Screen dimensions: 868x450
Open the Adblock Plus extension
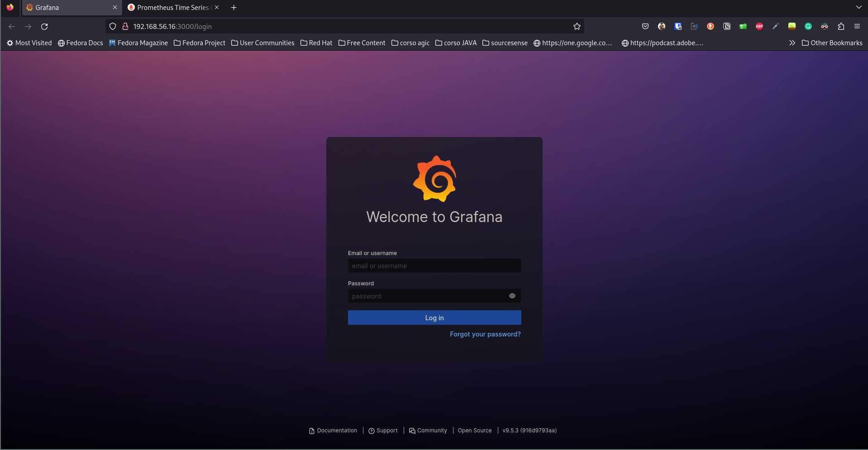[759, 26]
